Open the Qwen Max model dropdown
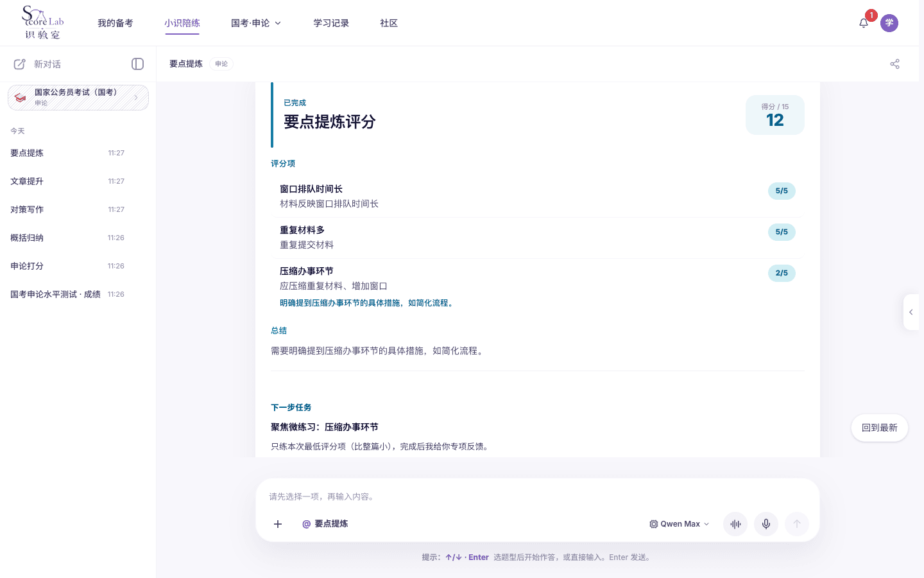The width and height of the screenshot is (924, 578). pos(680,524)
